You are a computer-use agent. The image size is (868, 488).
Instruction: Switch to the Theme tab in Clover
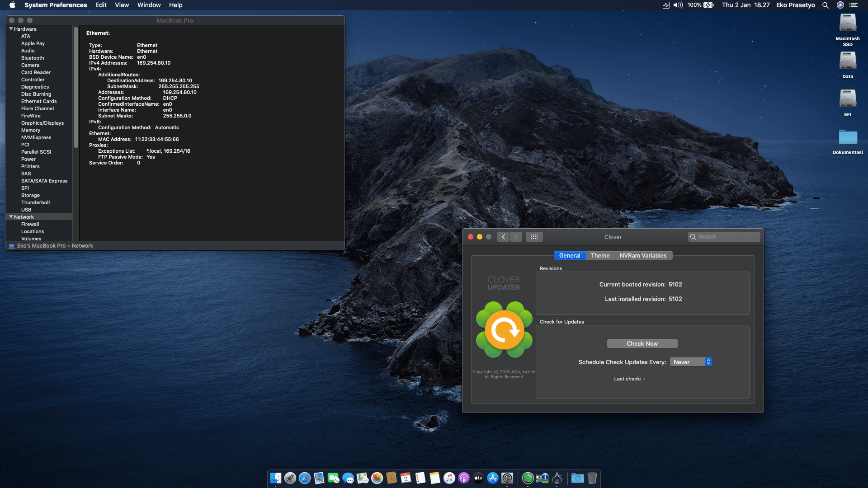click(x=600, y=255)
